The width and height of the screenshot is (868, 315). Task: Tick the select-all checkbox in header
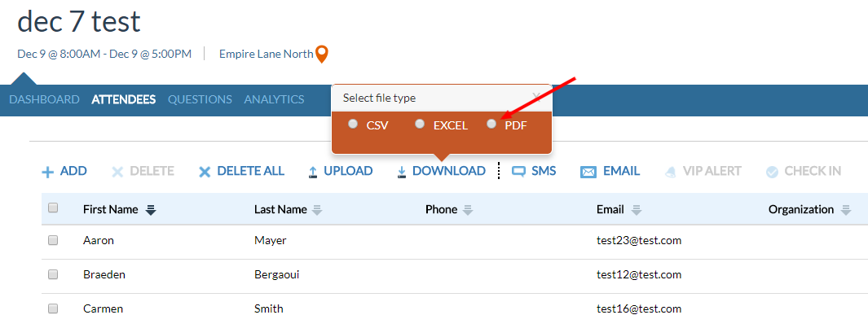pyautogui.click(x=53, y=208)
